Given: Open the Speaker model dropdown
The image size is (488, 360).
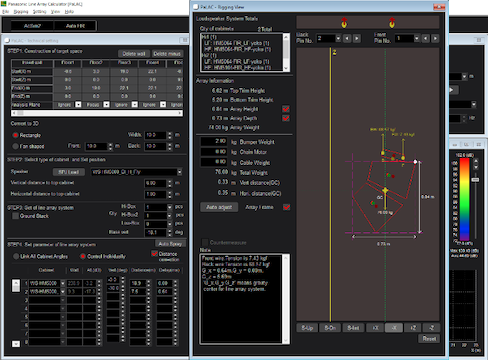Looking at the screenshot, I should [x=179, y=172].
